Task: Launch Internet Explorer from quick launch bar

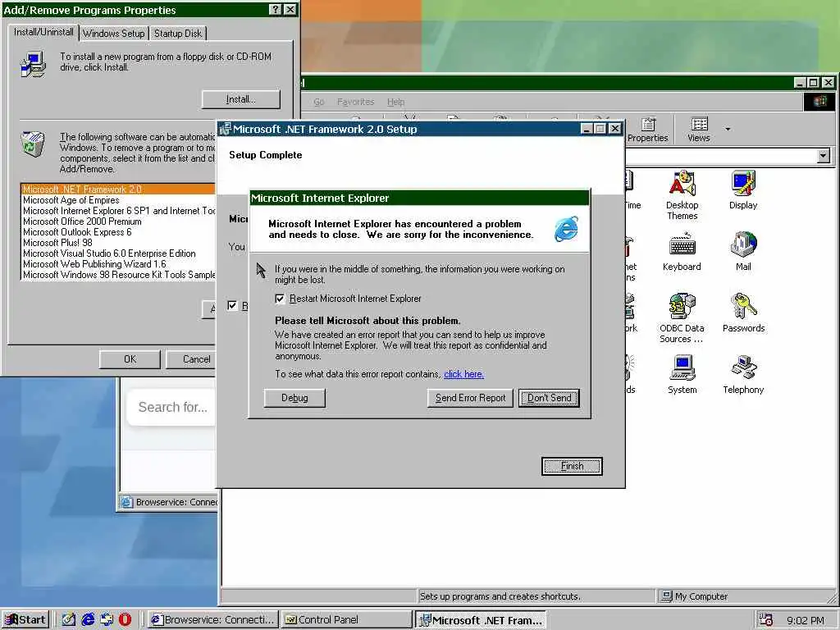Action: click(88, 619)
